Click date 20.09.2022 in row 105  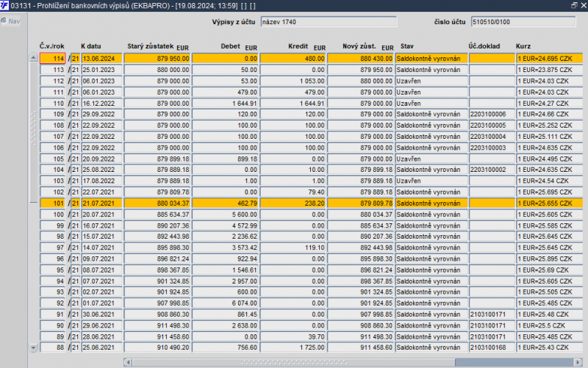pos(101,159)
